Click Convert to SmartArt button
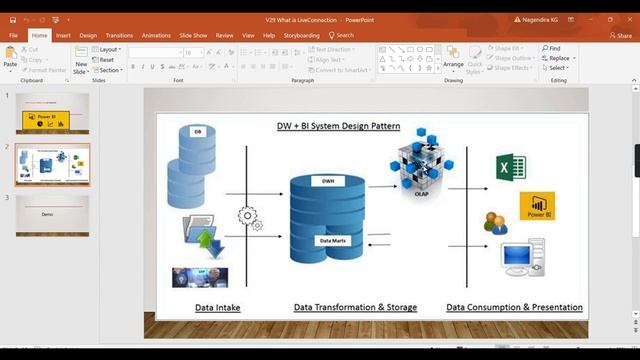The image size is (640, 360). pos(339,70)
